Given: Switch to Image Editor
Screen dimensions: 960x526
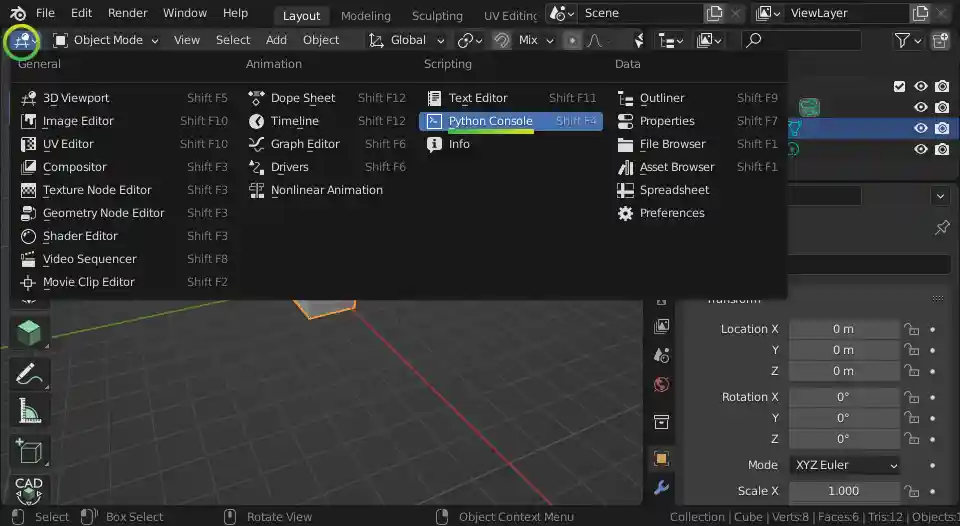Looking at the screenshot, I should 124,121.
